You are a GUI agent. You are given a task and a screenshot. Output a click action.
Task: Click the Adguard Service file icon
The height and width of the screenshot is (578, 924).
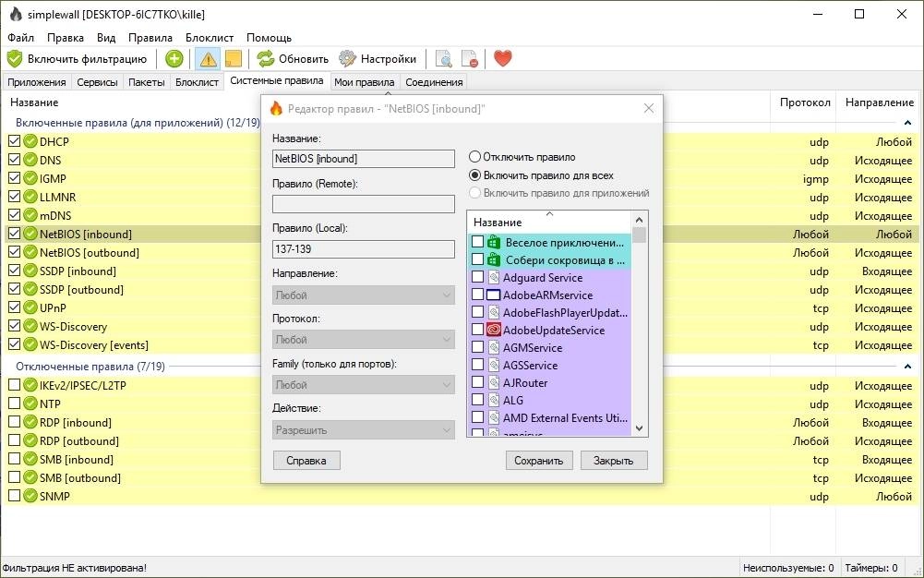(x=494, y=277)
